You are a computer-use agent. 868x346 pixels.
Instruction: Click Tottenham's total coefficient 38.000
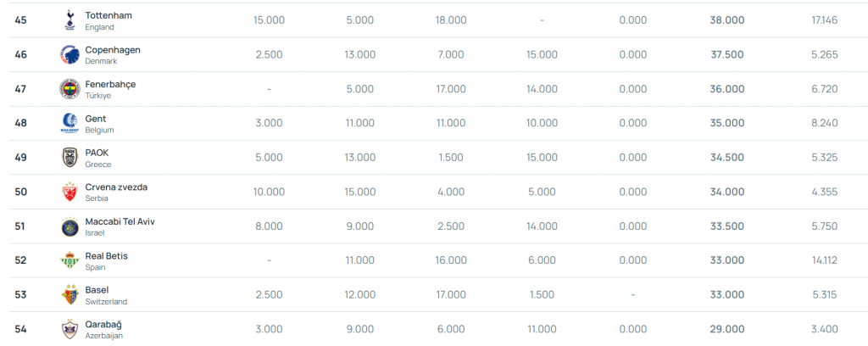[727, 20]
